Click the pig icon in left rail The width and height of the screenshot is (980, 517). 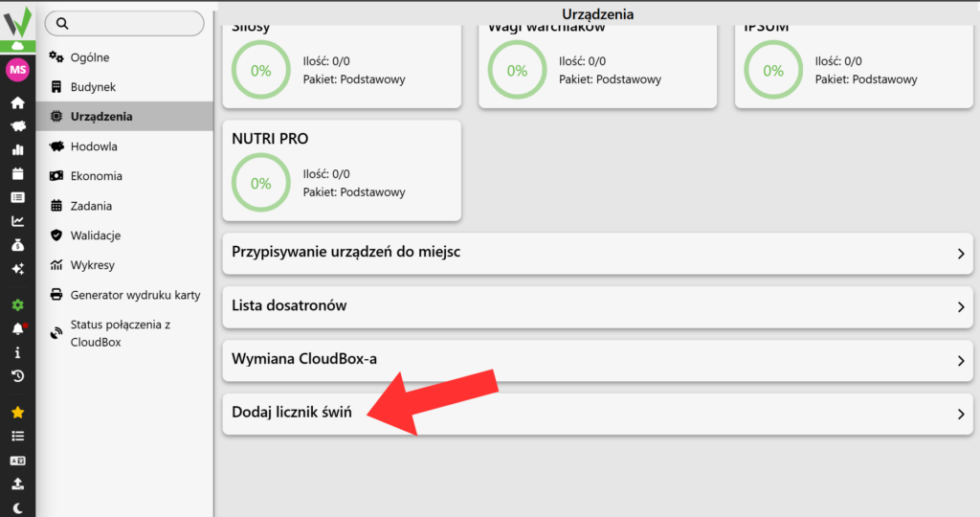point(17,126)
